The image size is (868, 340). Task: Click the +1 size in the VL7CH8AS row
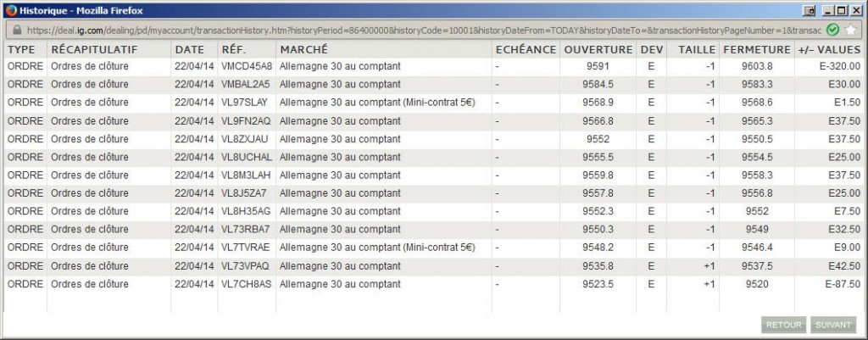pos(709,284)
